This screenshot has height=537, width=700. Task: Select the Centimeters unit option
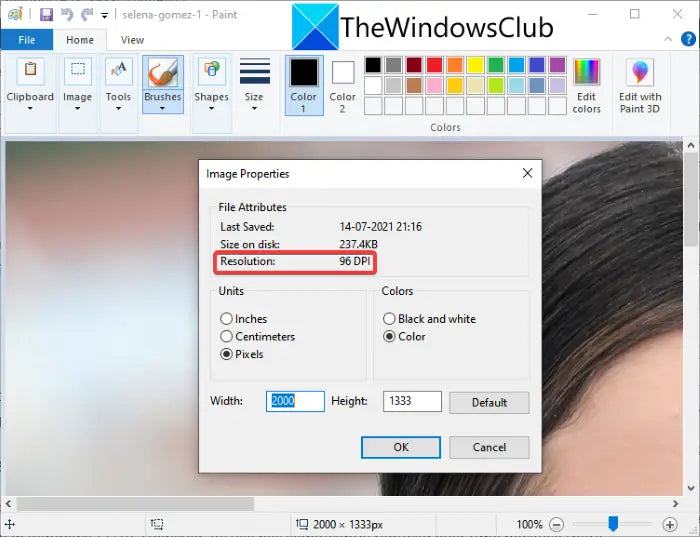(227, 337)
